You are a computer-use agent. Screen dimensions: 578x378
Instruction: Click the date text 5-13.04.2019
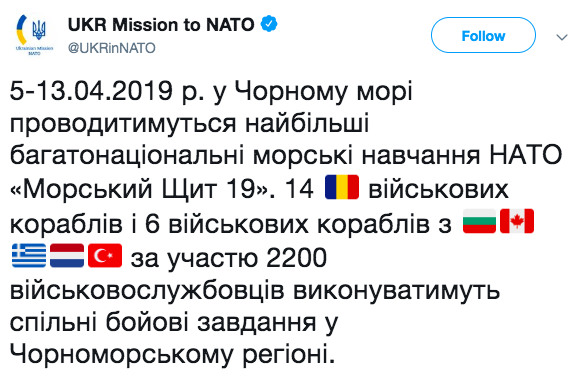click(91, 90)
